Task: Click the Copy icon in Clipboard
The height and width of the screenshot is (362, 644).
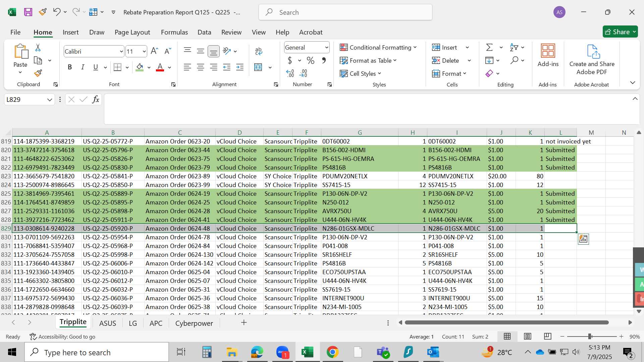Action: (x=38, y=61)
